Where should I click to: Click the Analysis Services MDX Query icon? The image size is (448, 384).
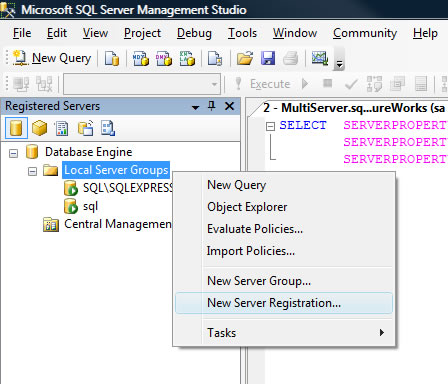tap(141, 58)
